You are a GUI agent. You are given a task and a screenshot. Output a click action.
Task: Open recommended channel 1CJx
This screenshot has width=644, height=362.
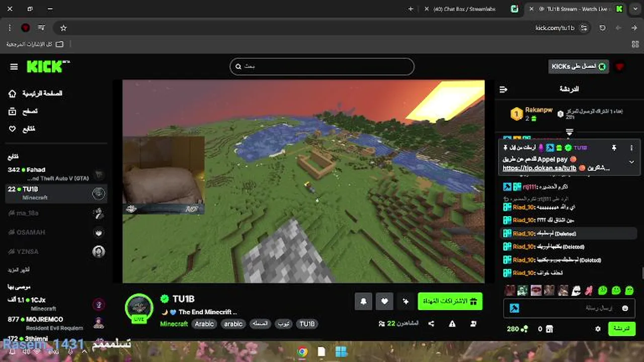(x=56, y=304)
